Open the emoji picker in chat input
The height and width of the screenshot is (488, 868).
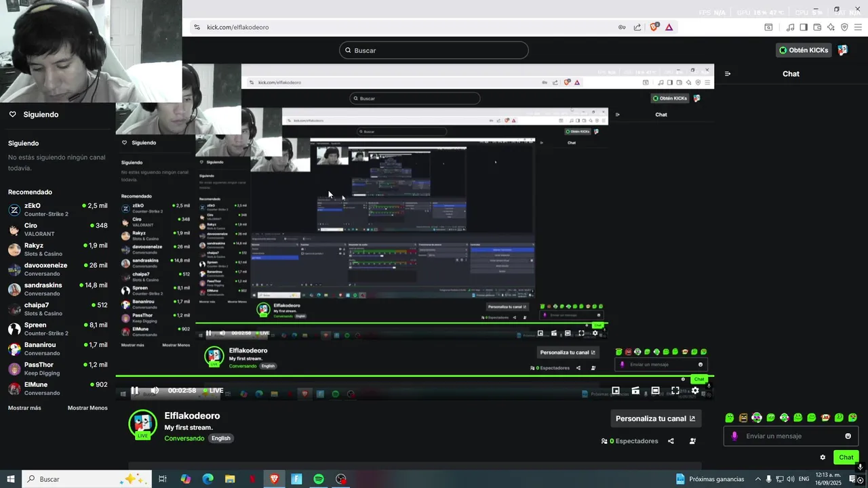click(848, 436)
